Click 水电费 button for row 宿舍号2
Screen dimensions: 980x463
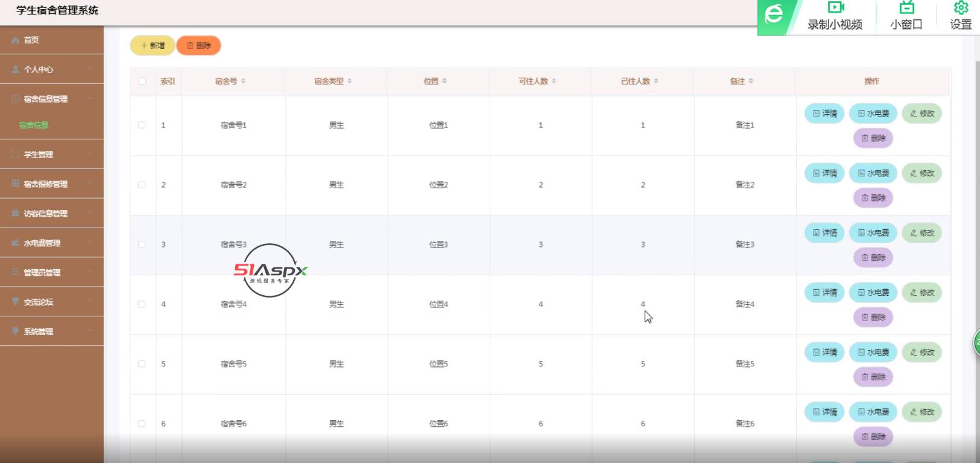pyautogui.click(x=873, y=173)
